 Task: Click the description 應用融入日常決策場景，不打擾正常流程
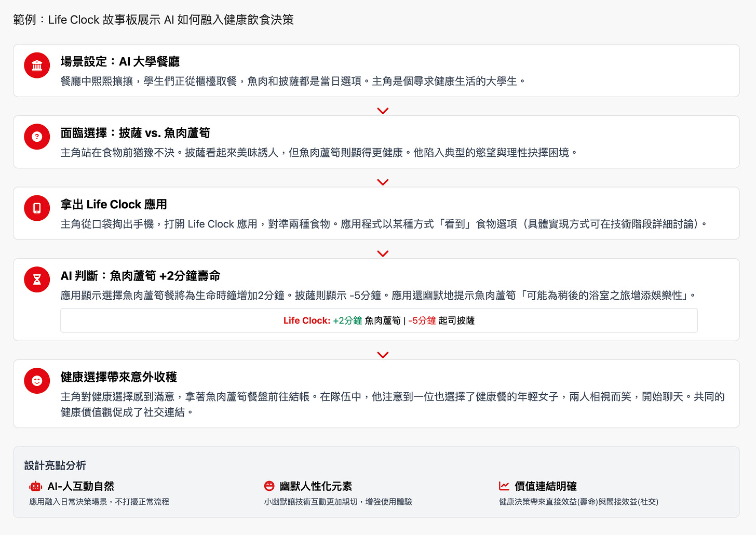(x=99, y=502)
